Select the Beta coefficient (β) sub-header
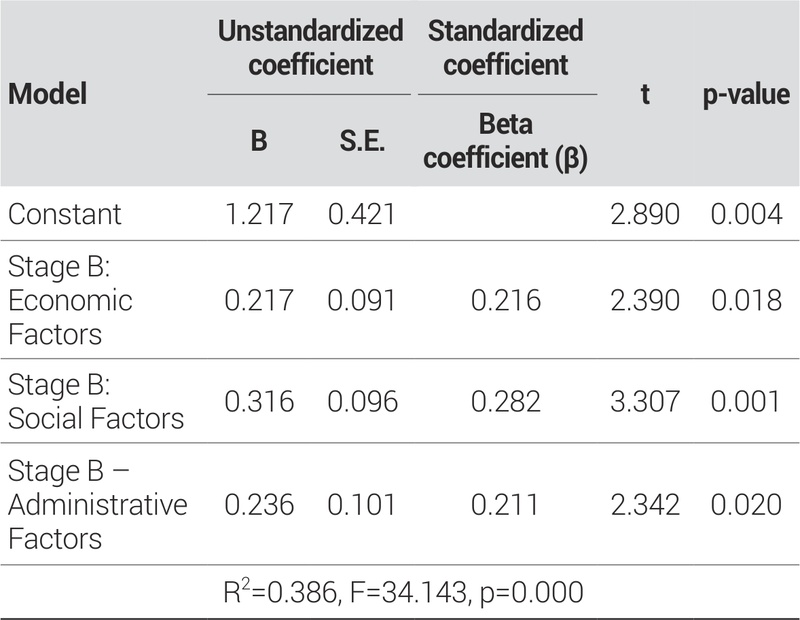The image size is (800, 620). pos(505,141)
